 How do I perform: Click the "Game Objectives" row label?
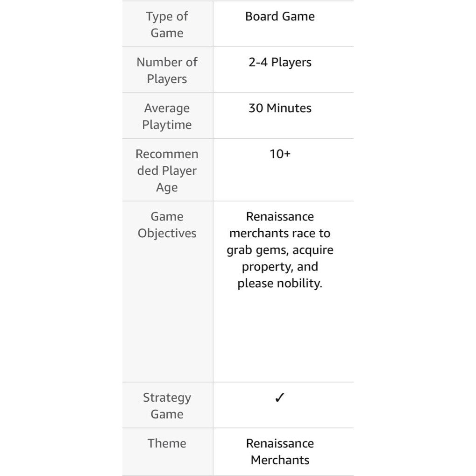tap(167, 225)
